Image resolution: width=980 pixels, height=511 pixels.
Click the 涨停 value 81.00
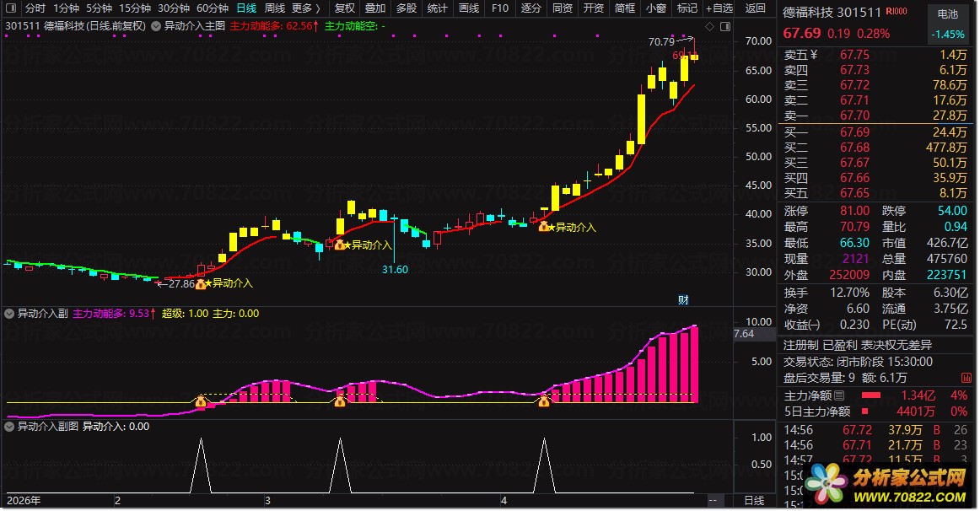[854, 211]
